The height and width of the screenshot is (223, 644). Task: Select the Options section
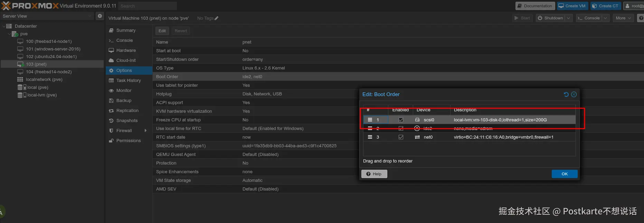[129, 71]
